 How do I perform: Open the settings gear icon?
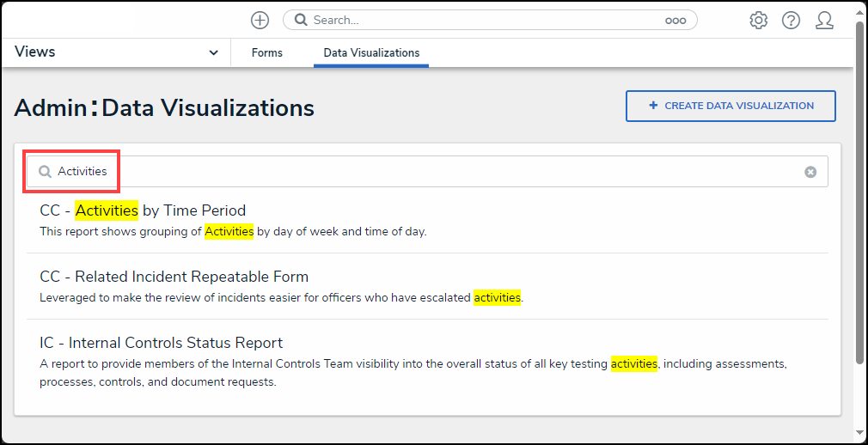[758, 20]
